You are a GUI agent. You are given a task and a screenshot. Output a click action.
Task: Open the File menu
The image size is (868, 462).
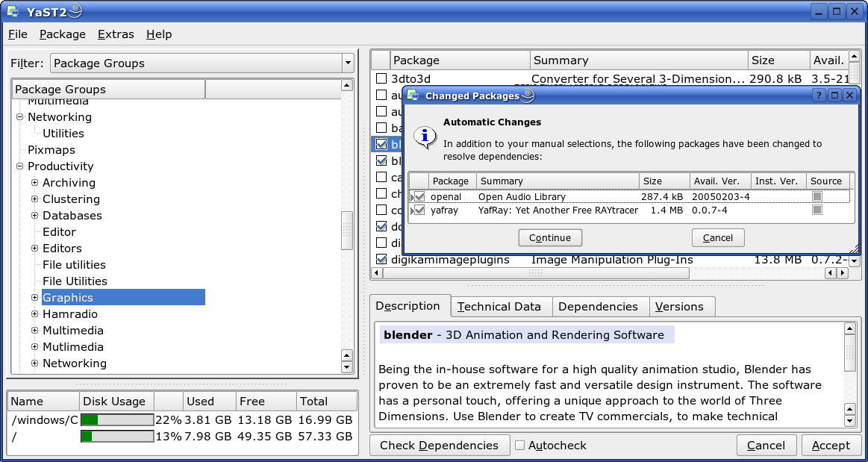[x=18, y=34]
